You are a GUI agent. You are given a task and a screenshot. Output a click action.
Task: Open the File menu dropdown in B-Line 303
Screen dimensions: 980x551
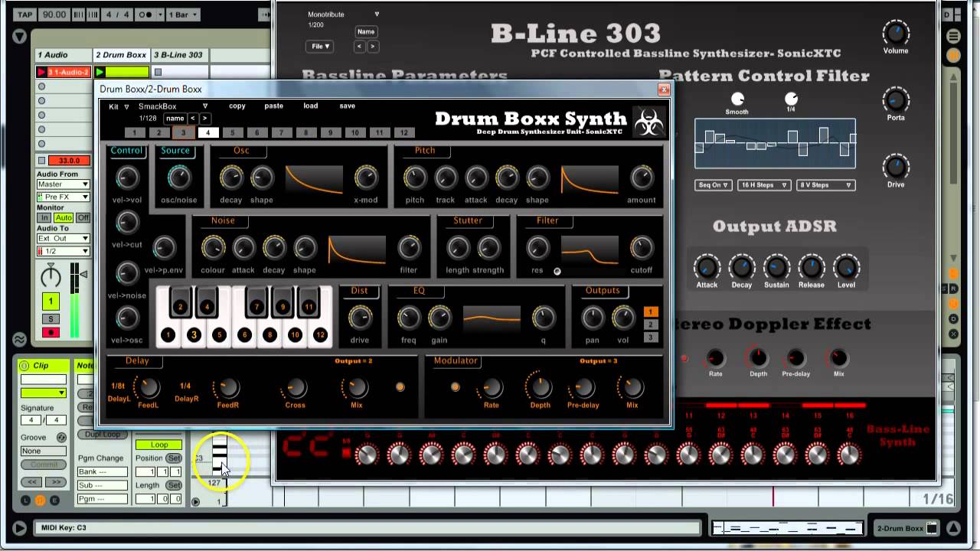(x=321, y=47)
